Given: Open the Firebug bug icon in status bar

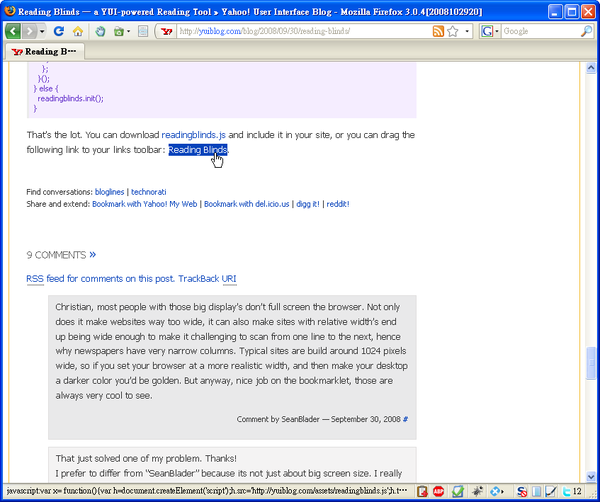Looking at the screenshot, I should pyautogui.click(x=477, y=491).
